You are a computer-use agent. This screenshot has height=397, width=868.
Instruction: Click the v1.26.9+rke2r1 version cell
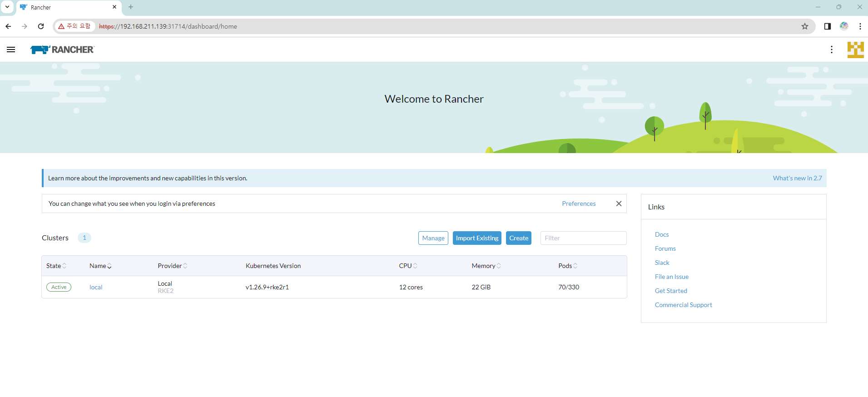point(267,287)
